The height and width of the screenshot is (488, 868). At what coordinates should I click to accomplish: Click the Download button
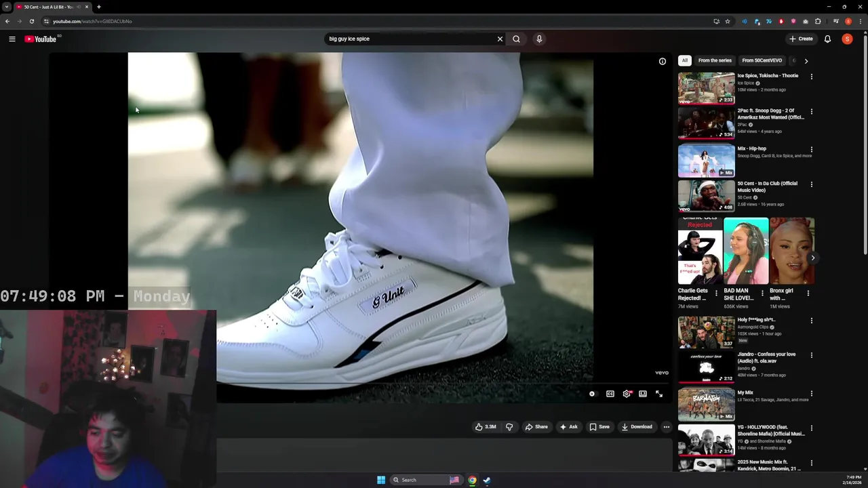click(x=637, y=427)
